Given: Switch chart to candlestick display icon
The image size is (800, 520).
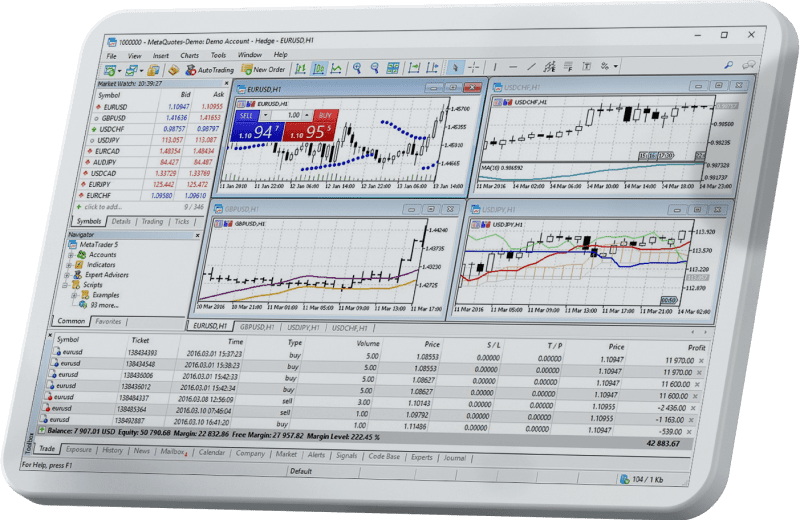Looking at the screenshot, I should pos(320,69).
